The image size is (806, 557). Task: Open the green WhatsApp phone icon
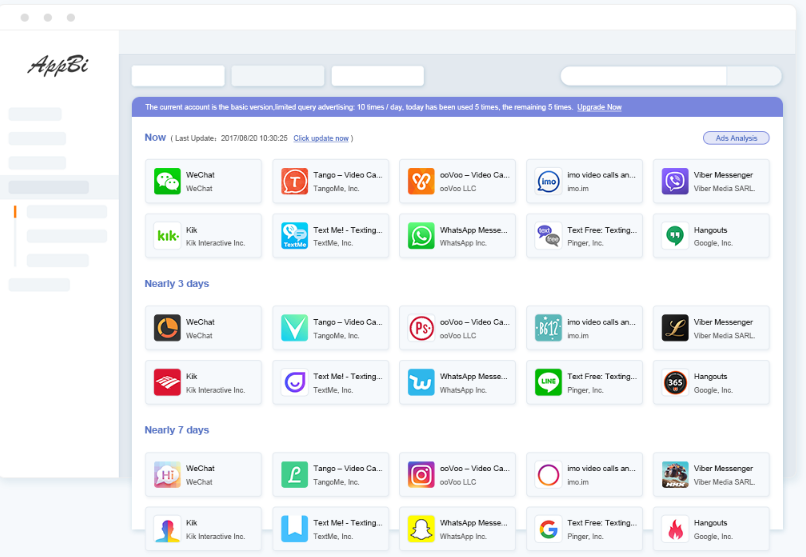click(421, 235)
